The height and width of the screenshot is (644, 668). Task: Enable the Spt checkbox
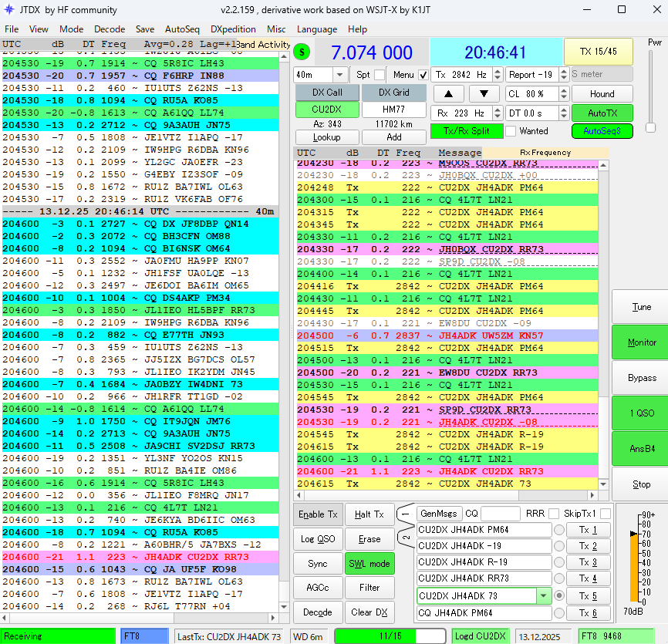[379, 75]
